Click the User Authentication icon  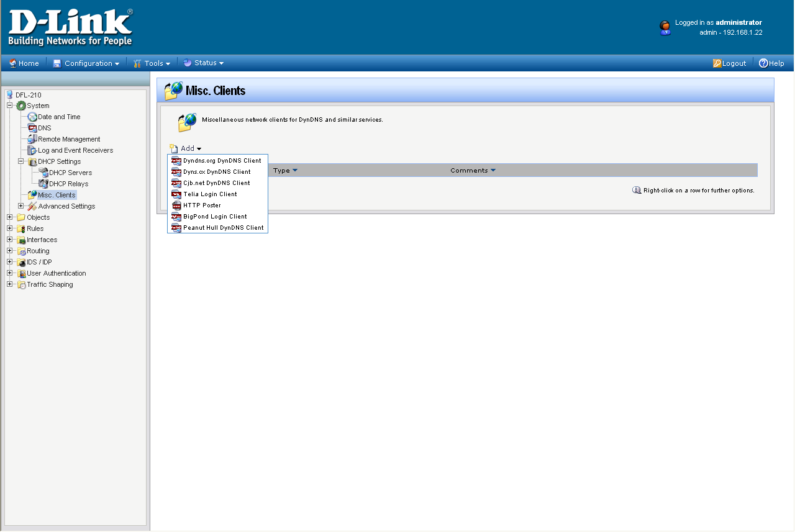(21, 273)
